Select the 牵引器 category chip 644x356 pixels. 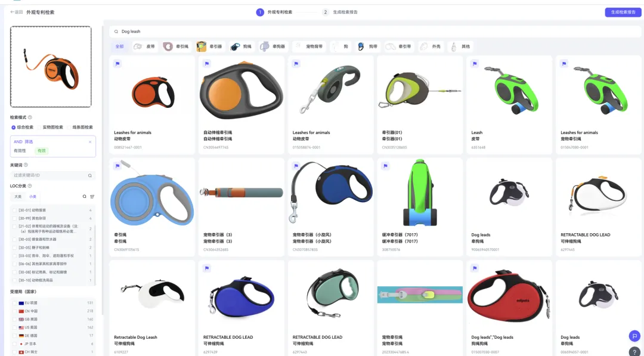coord(210,47)
